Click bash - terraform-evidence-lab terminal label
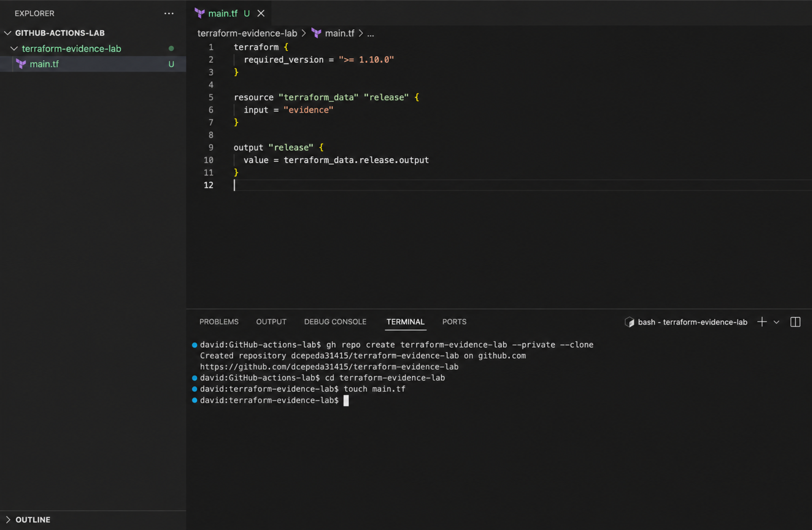This screenshot has width=812, height=530. (x=693, y=322)
